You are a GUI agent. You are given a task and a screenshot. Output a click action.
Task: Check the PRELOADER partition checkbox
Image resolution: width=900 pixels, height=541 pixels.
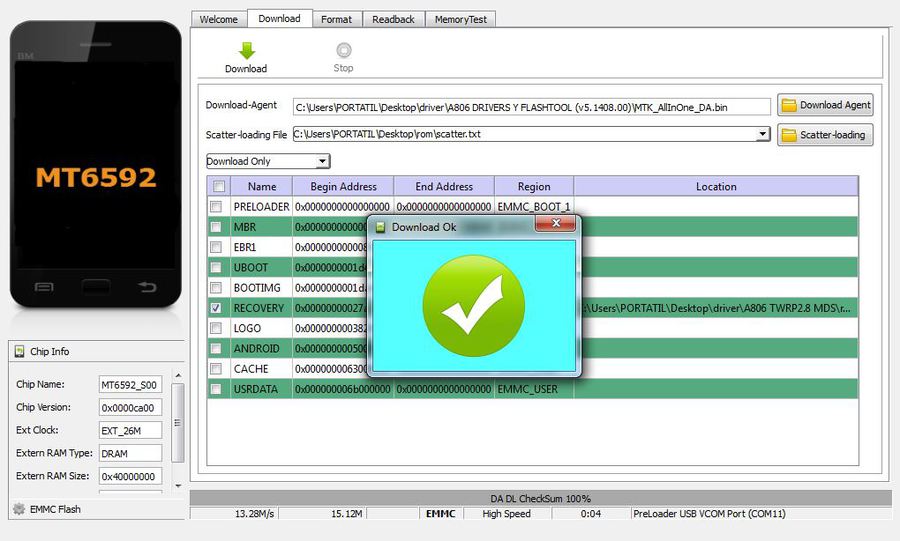pos(216,207)
